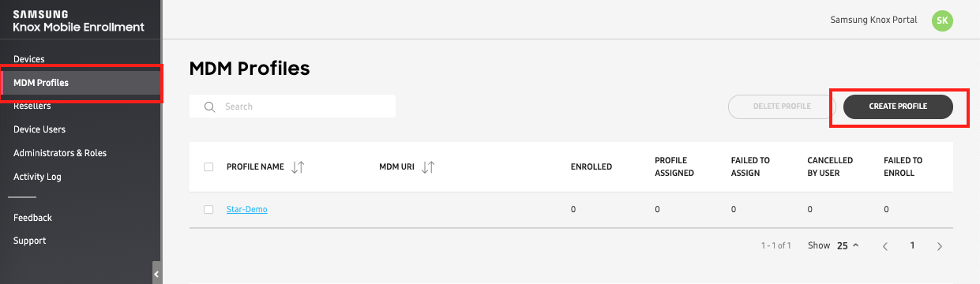Open the Activity Log page

pyautogui.click(x=37, y=177)
